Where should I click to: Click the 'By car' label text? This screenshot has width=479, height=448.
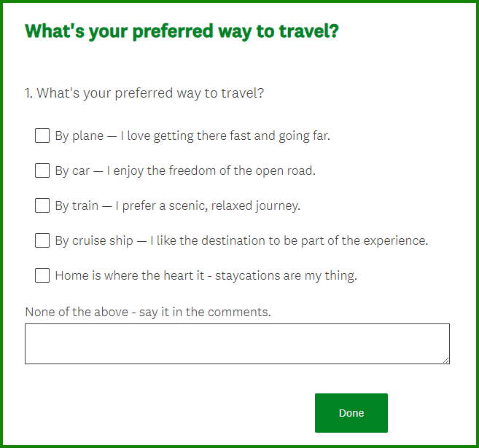click(x=72, y=170)
